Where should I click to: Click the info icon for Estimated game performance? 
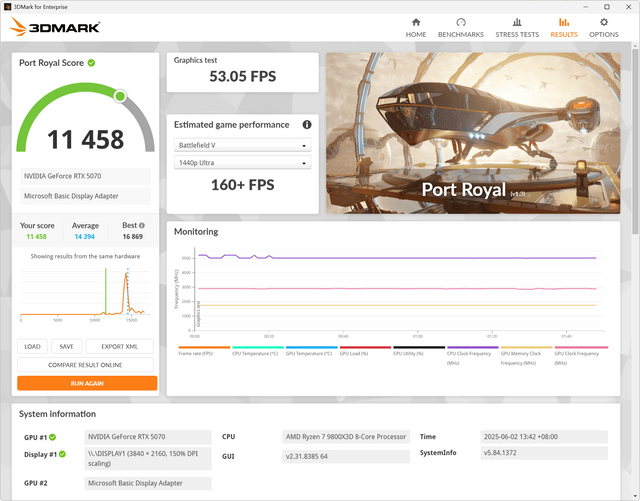[307, 125]
